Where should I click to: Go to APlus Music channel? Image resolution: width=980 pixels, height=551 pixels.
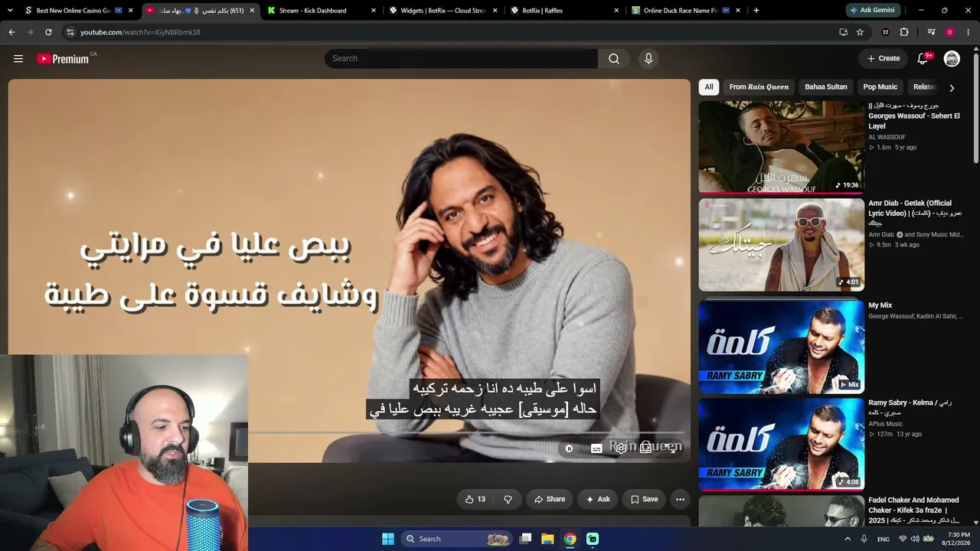886,424
